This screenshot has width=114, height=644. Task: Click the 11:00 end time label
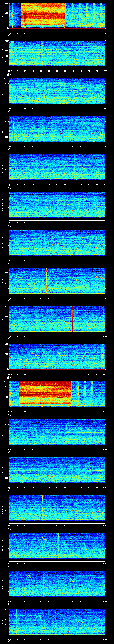pos(105,374)
